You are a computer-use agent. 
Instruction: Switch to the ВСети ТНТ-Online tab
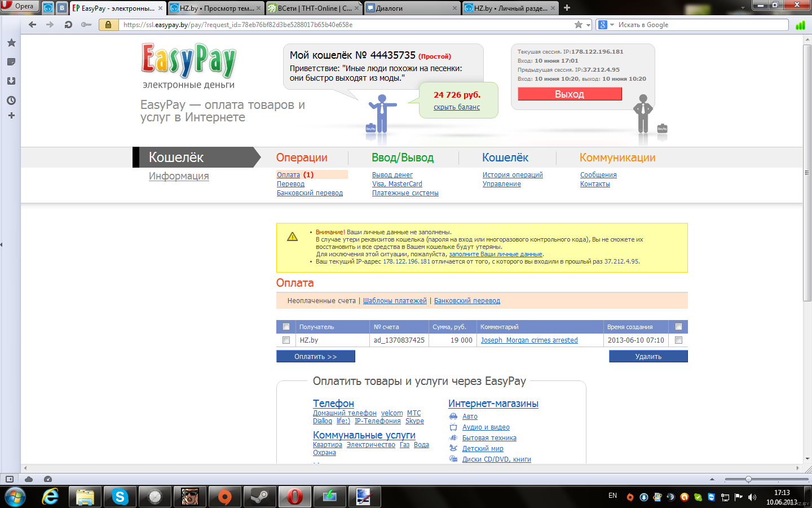click(314, 8)
